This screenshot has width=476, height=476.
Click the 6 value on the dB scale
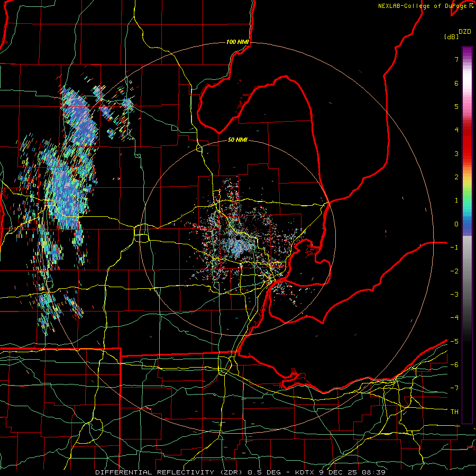point(456,83)
